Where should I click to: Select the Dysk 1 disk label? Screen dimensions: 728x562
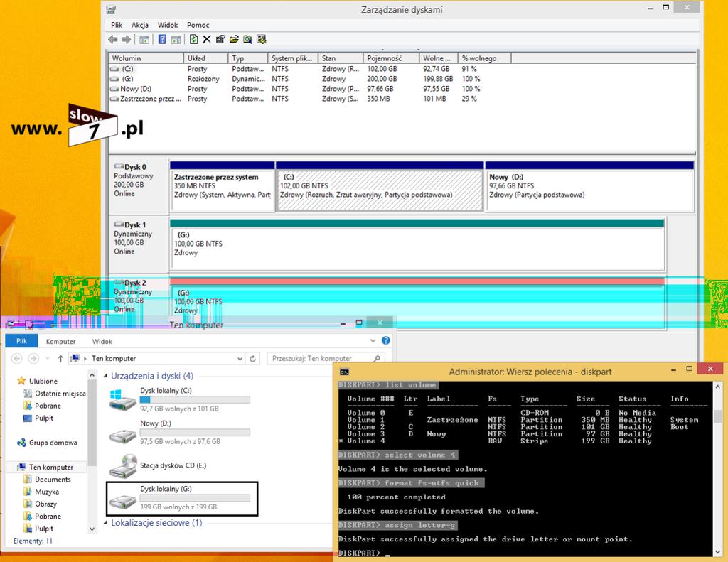[x=139, y=244]
